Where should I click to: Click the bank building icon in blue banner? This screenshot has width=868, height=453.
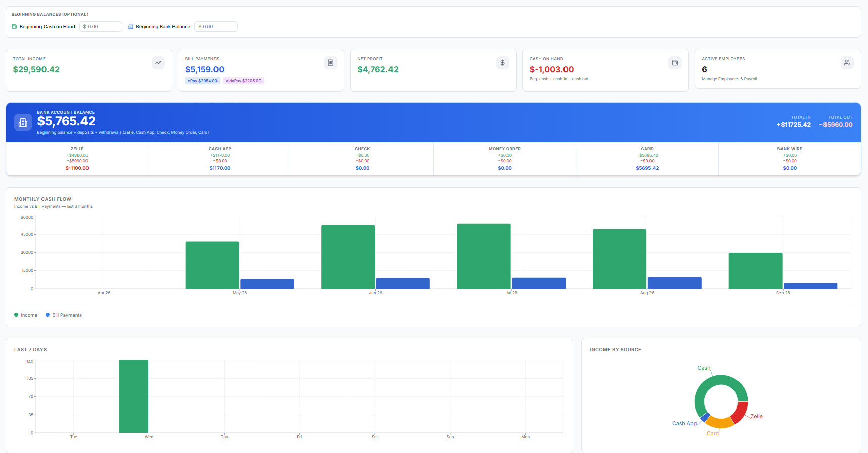coord(23,122)
